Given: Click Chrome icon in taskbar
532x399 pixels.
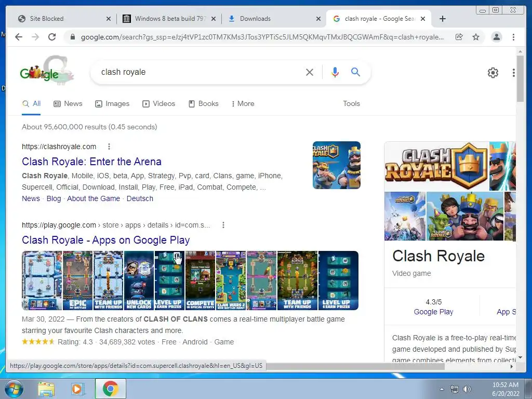Looking at the screenshot, I should coord(111,389).
